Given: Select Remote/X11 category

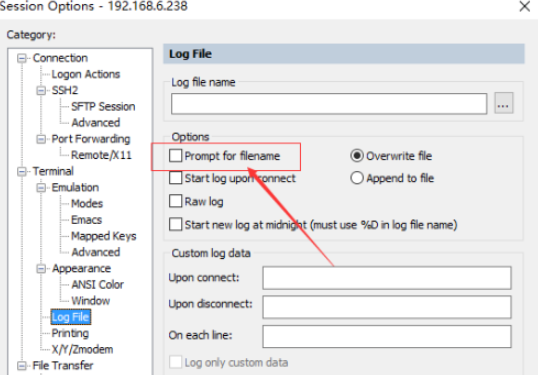Looking at the screenshot, I should click(x=101, y=155).
